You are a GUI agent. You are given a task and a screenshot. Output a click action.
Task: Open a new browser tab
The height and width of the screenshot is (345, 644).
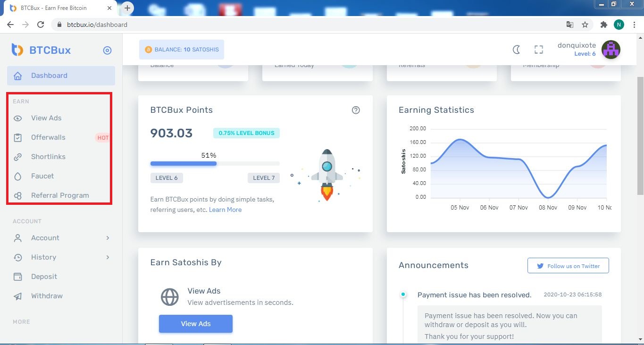[x=127, y=8]
